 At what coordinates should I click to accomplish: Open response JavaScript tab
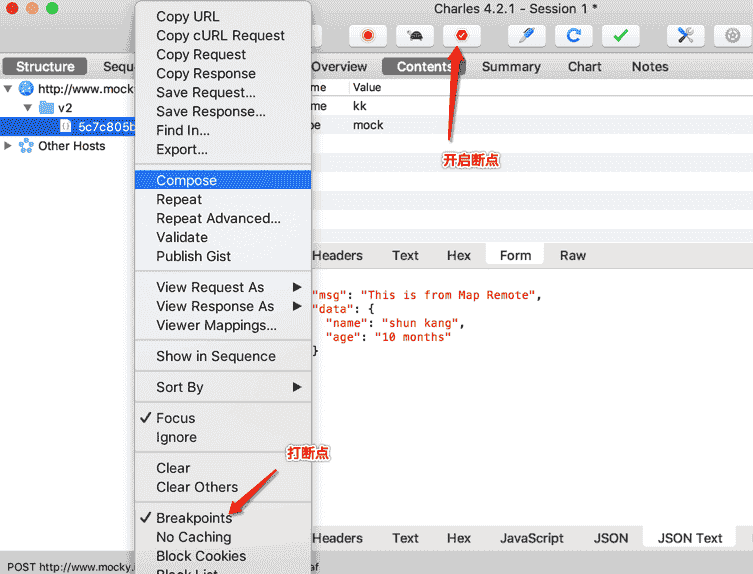[x=531, y=538]
